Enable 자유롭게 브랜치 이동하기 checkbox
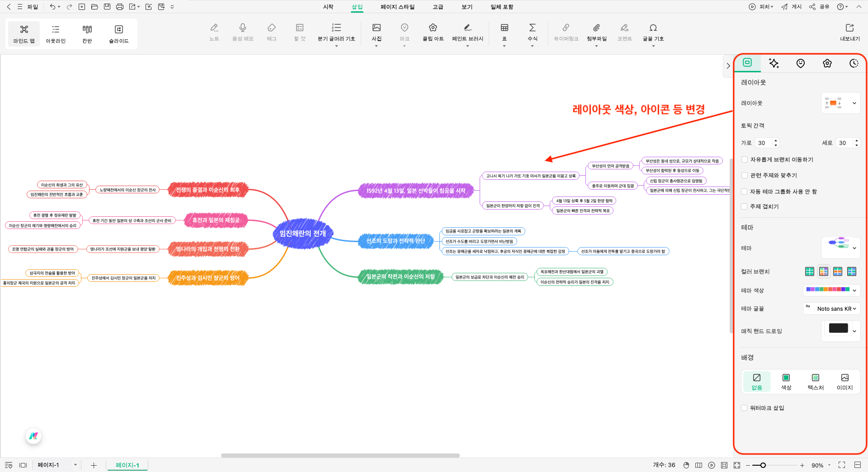This screenshot has height=472, width=868. pos(744,159)
